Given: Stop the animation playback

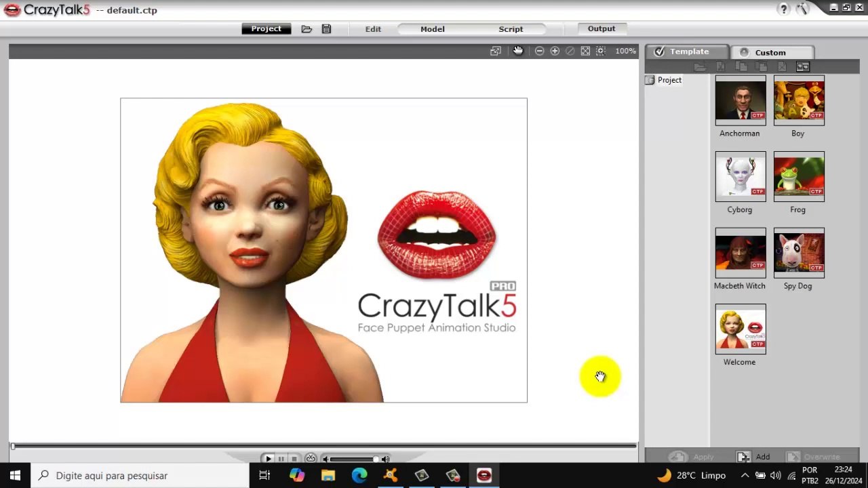Looking at the screenshot, I should tap(294, 459).
